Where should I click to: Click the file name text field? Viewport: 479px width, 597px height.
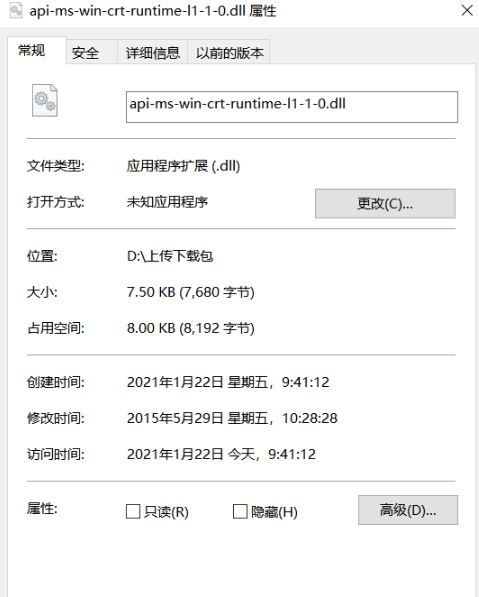(292, 107)
